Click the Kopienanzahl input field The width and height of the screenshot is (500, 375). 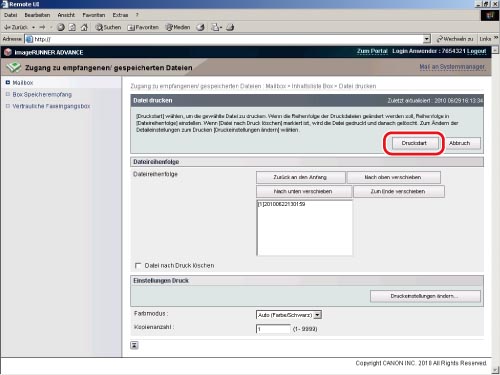coord(273,329)
